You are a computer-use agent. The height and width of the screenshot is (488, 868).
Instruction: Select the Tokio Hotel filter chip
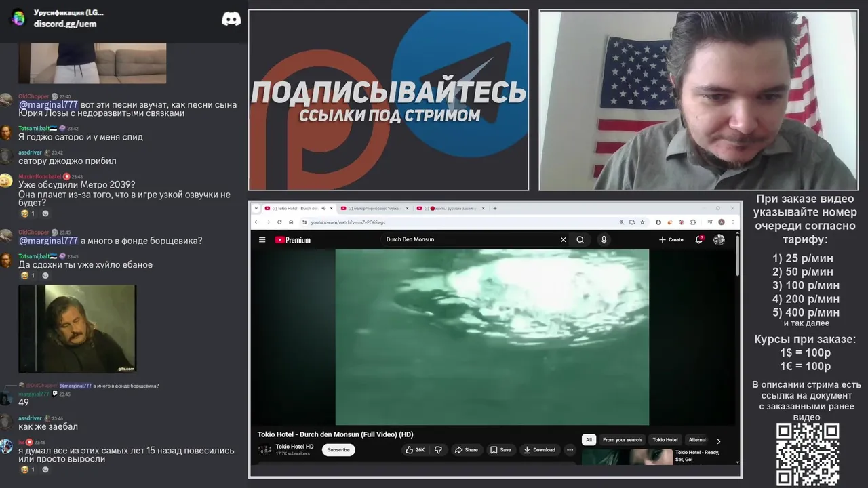(x=665, y=440)
